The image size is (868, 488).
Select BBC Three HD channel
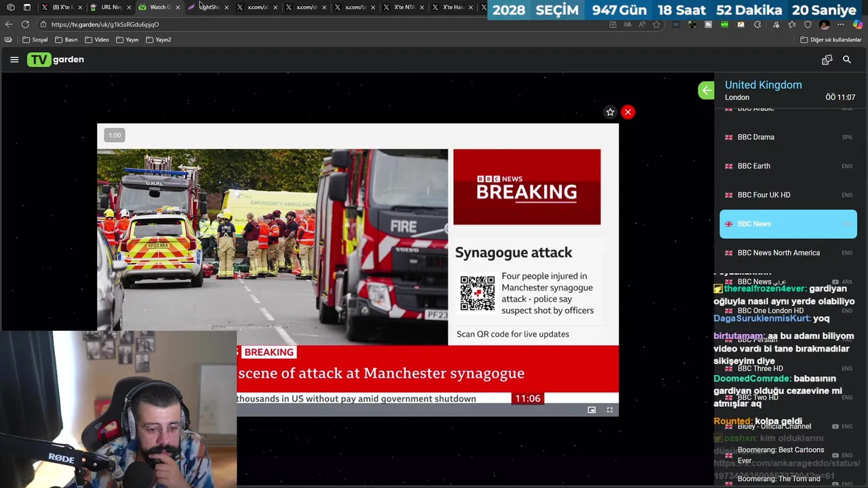click(788, 369)
